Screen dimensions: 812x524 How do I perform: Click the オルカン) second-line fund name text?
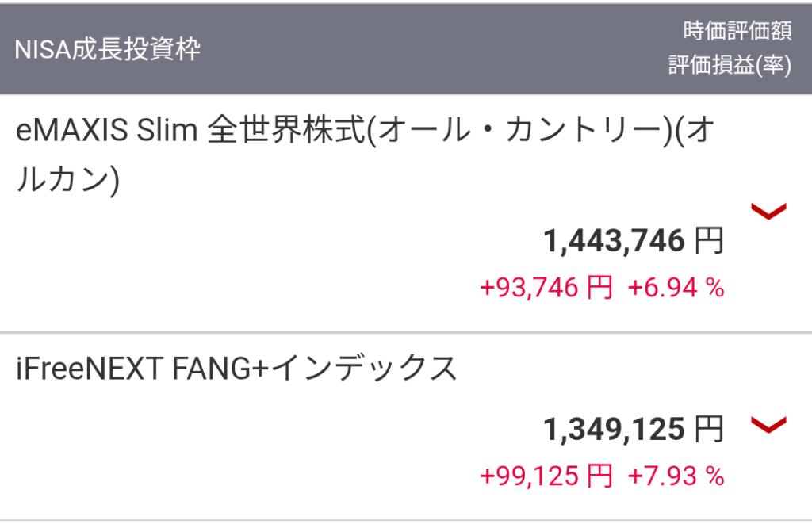pyautogui.click(x=67, y=179)
